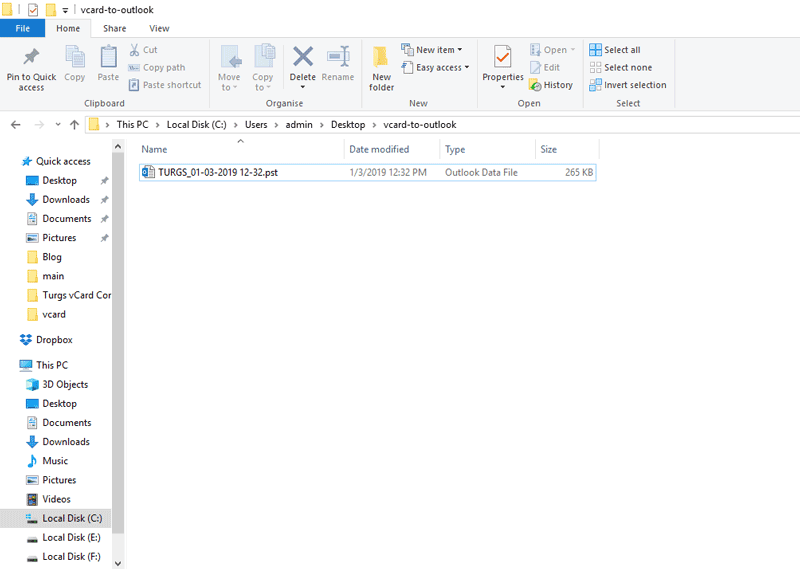Click vcard-to-outlook in address bar
This screenshot has width=800, height=569.
click(419, 125)
